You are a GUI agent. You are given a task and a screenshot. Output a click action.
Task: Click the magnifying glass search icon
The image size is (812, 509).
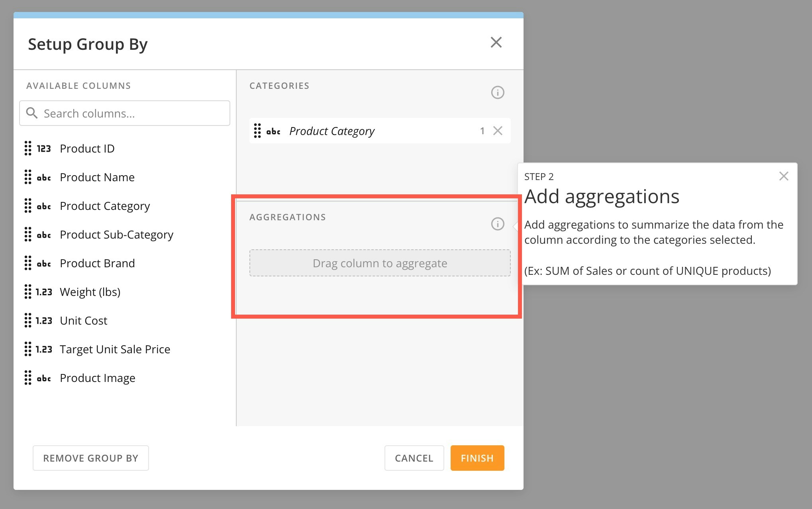[x=32, y=113]
